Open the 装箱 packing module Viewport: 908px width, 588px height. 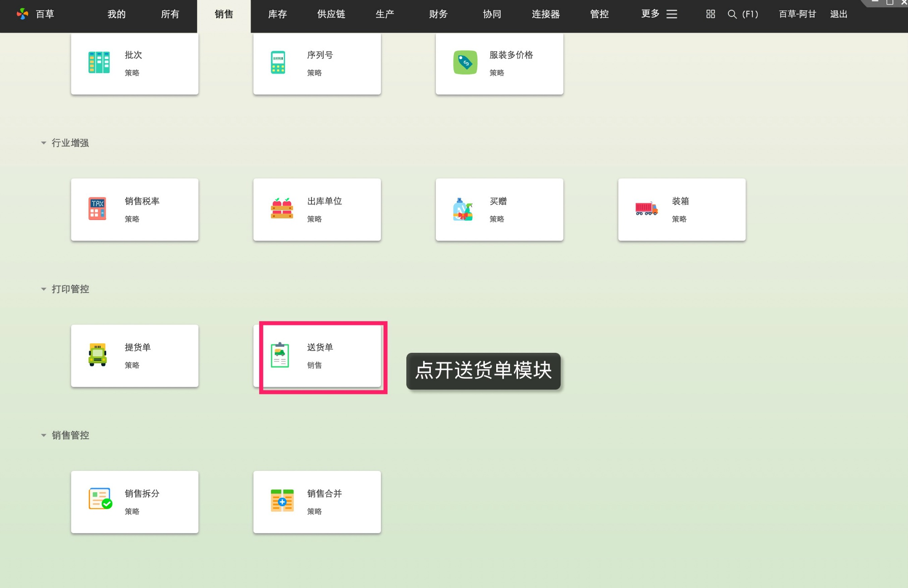click(681, 209)
